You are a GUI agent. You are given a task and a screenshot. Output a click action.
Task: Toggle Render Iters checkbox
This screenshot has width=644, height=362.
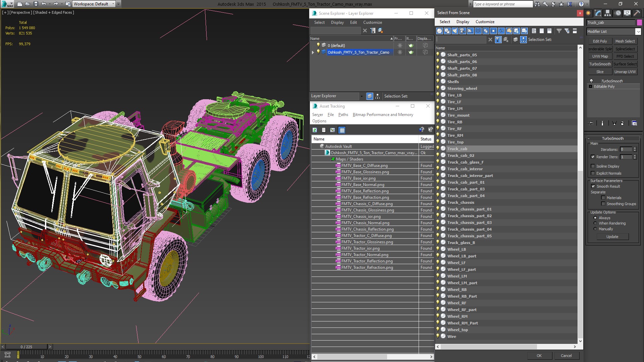click(x=593, y=157)
